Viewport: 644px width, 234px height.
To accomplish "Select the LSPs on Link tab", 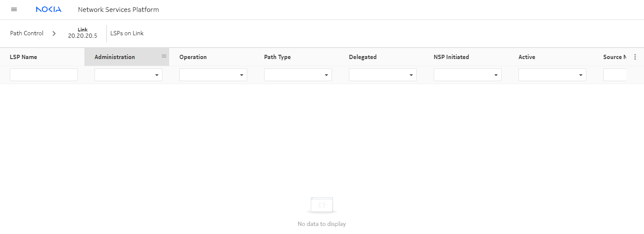I will 127,33.
